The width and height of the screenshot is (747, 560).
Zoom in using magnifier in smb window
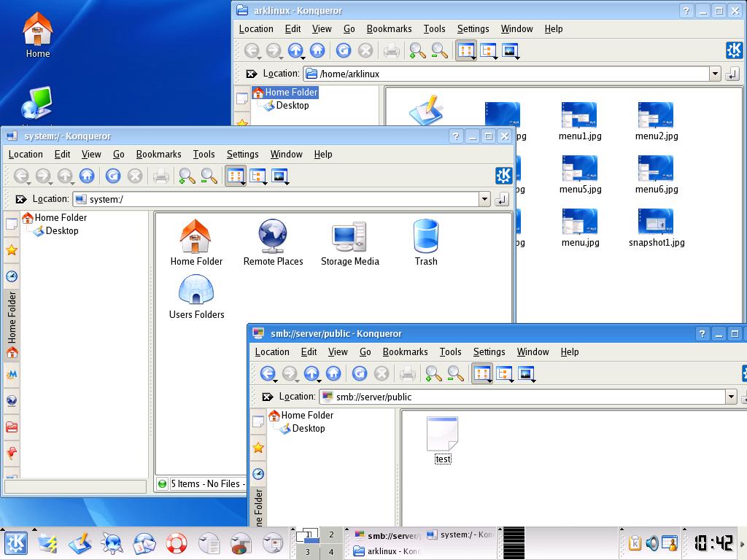433,374
